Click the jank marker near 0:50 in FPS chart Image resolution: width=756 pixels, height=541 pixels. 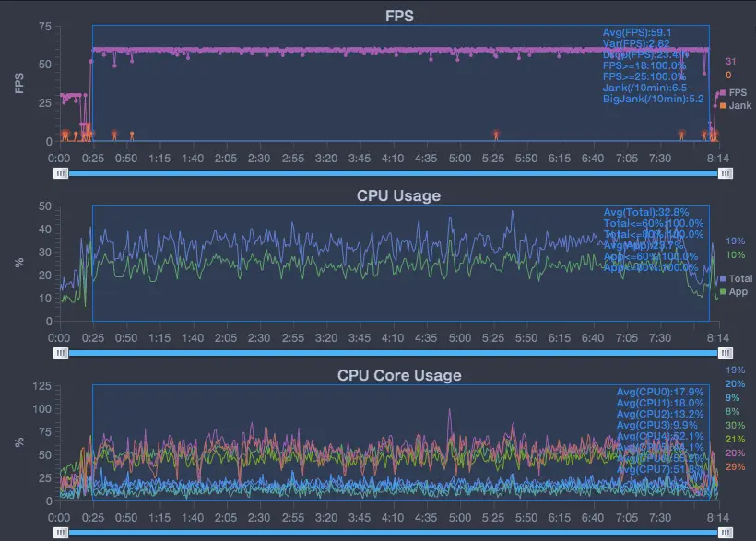(x=132, y=135)
